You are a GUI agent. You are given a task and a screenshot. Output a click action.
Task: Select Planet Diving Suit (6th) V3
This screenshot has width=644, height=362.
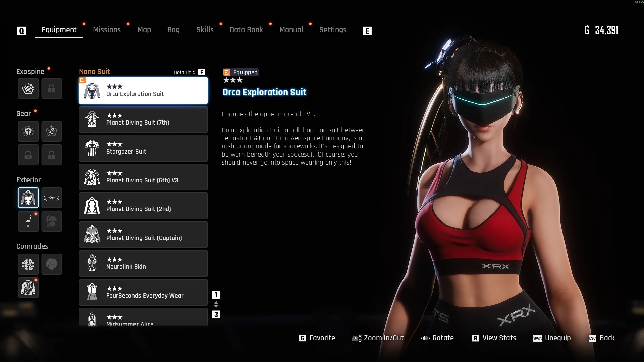143,177
